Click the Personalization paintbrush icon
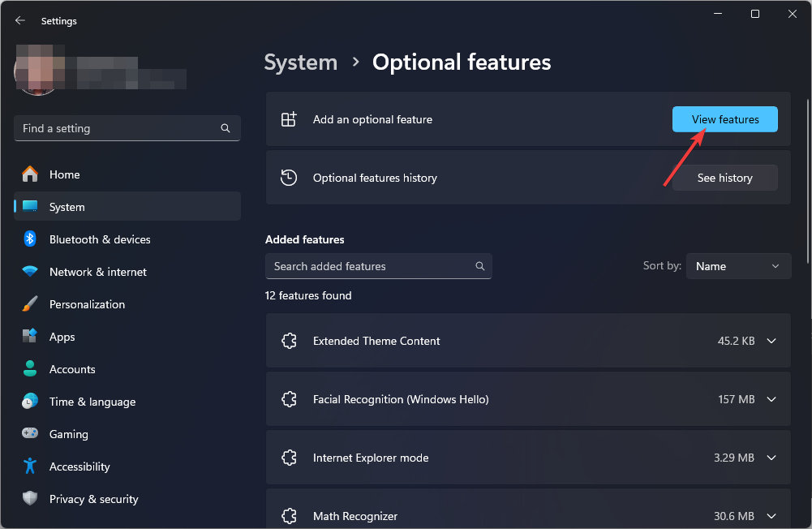 [30, 304]
